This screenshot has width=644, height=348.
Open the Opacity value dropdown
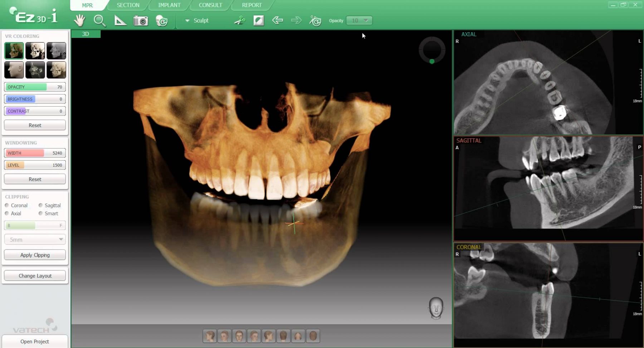click(x=359, y=20)
